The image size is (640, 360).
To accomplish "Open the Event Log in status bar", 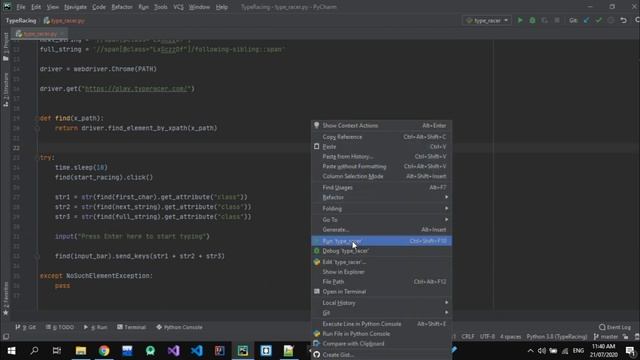I will pos(615,327).
